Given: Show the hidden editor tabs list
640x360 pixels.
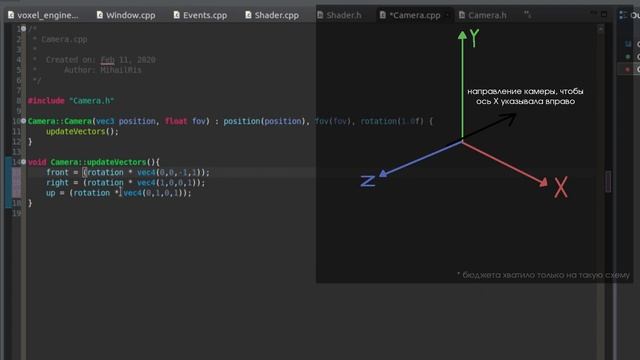Looking at the screenshot, I should [528, 15].
